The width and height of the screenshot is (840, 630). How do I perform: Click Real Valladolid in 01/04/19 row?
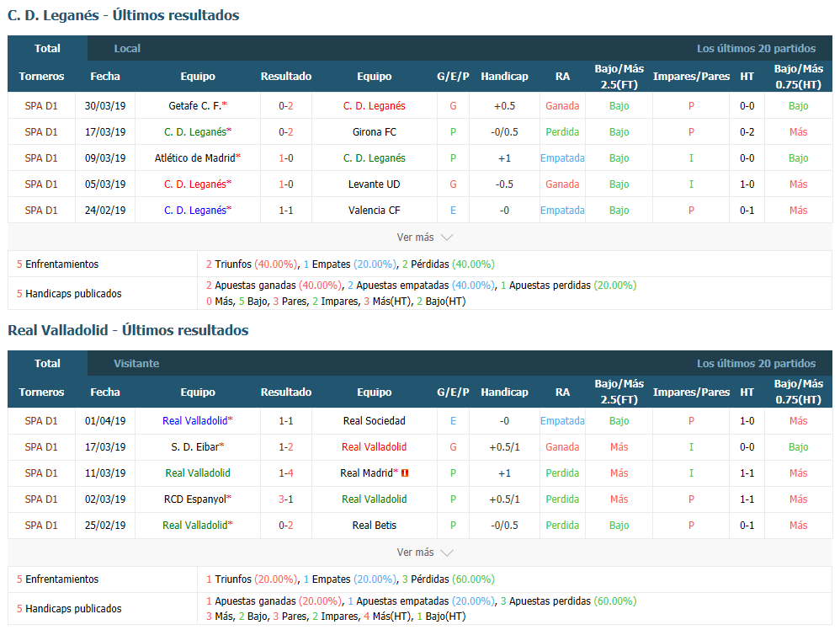pos(195,421)
